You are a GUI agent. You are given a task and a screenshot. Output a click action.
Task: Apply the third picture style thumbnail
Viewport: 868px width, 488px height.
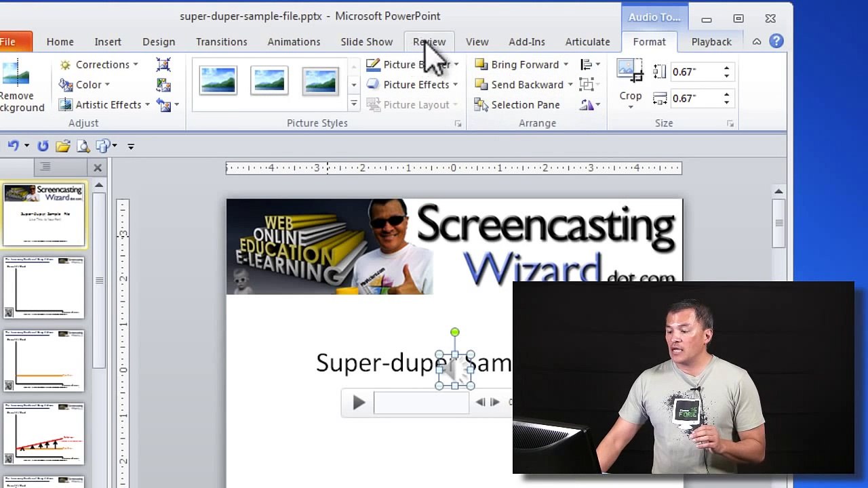(x=320, y=81)
